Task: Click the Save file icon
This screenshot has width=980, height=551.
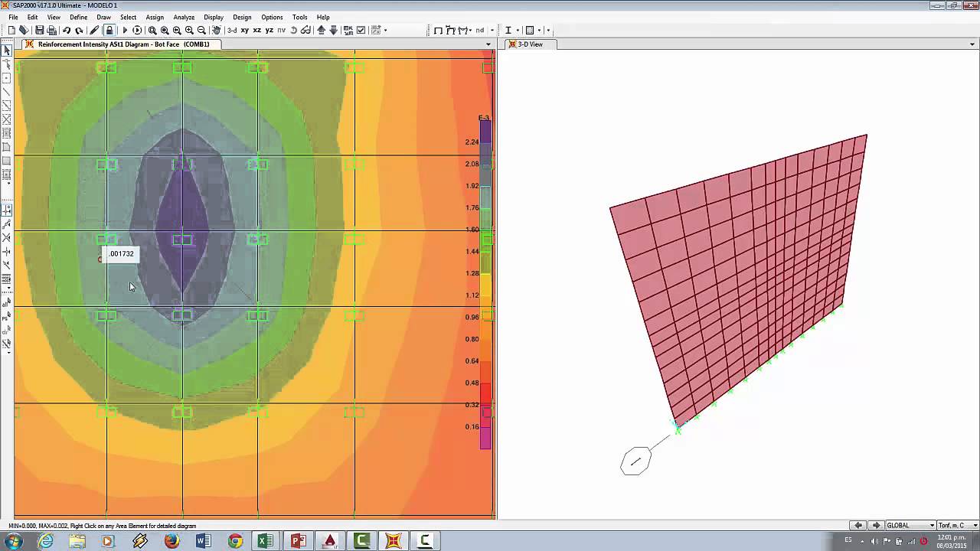Action: (x=39, y=31)
